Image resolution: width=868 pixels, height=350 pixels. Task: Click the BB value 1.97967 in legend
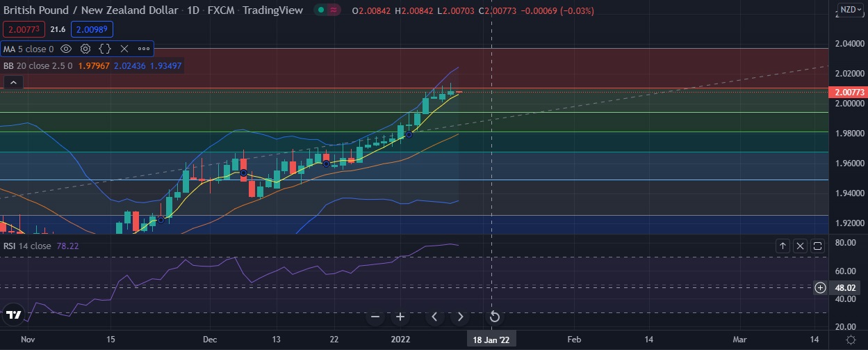[x=92, y=66]
